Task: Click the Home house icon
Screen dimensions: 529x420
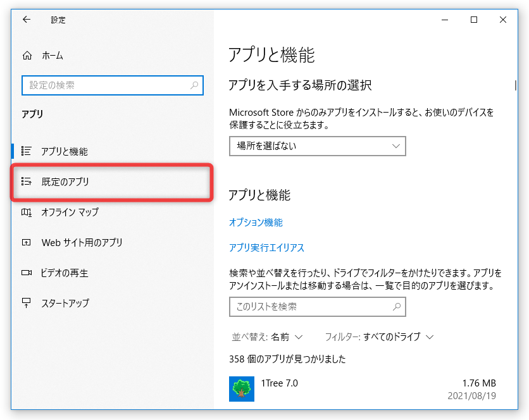Action: click(x=27, y=55)
